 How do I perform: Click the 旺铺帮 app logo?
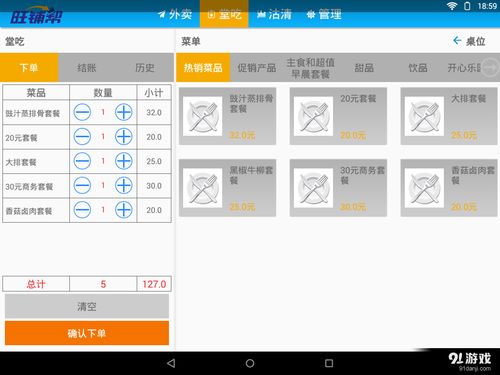pos(36,16)
